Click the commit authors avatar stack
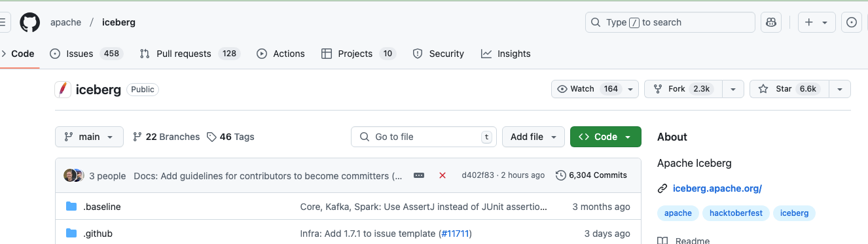The height and width of the screenshot is (244, 868). (x=73, y=175)
